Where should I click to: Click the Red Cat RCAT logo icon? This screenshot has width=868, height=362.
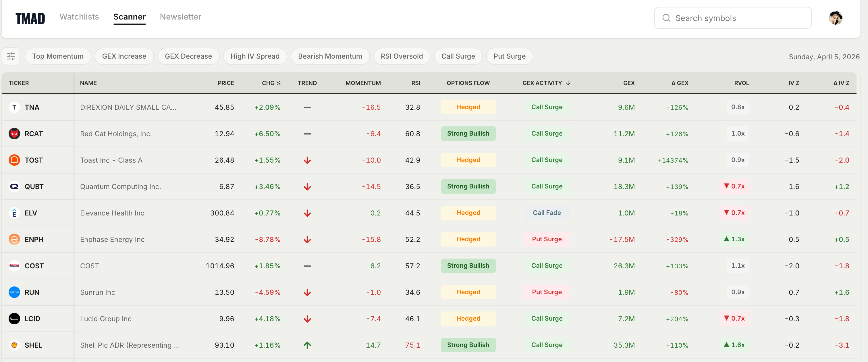tap(14, 134)
